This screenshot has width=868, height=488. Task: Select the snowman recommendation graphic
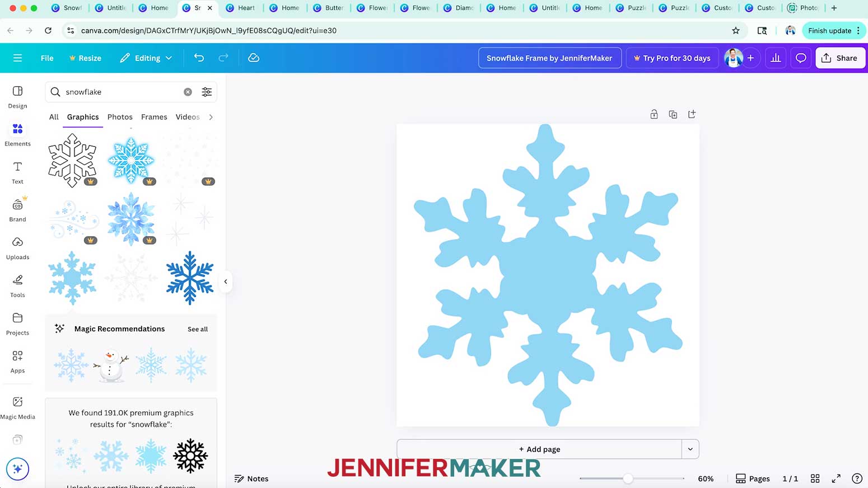(x=111, y=365)
